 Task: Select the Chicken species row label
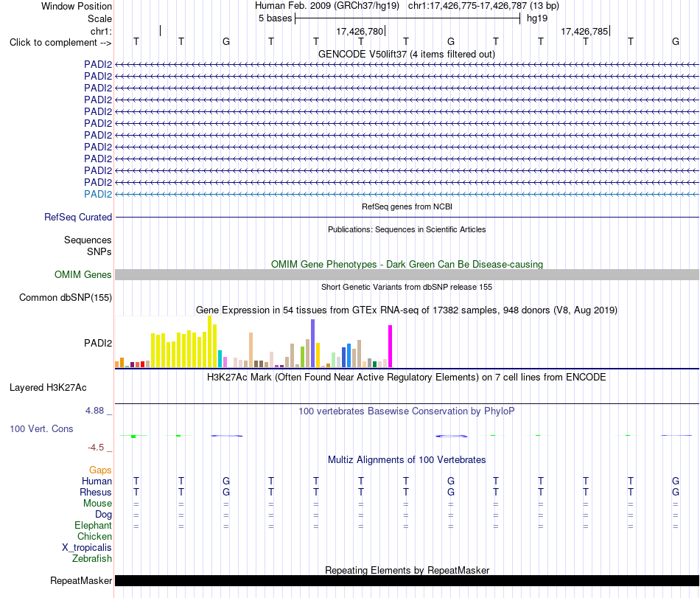click(94, 536)
